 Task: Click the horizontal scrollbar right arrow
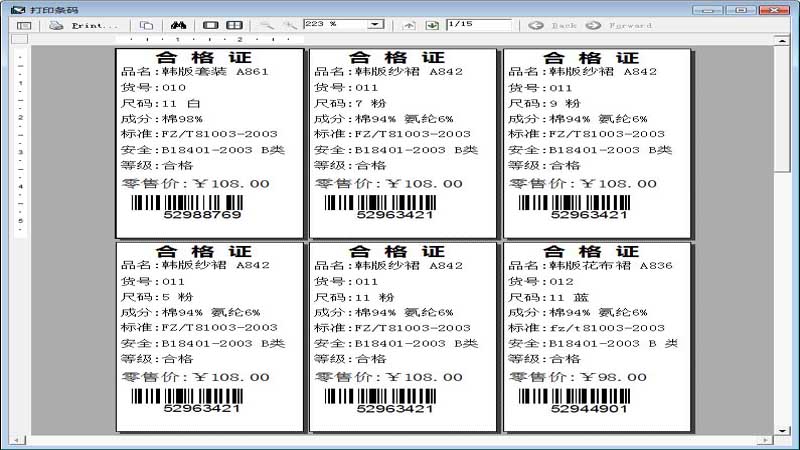(x=765, y=440)
